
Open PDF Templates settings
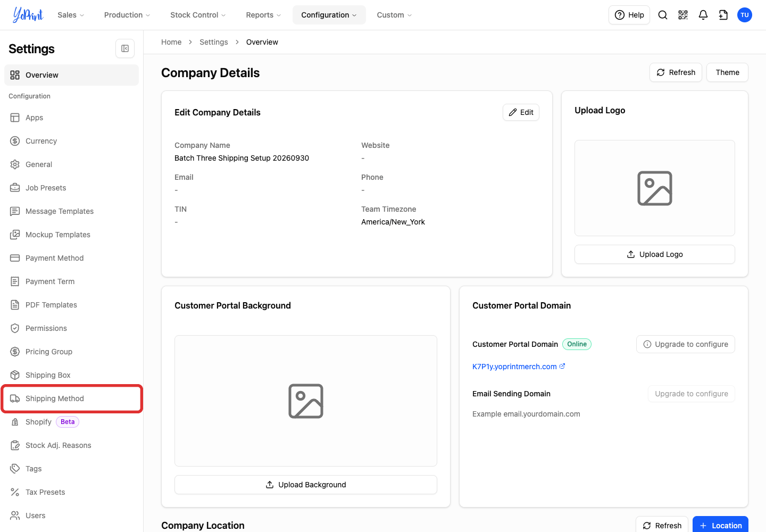(71, 305)
